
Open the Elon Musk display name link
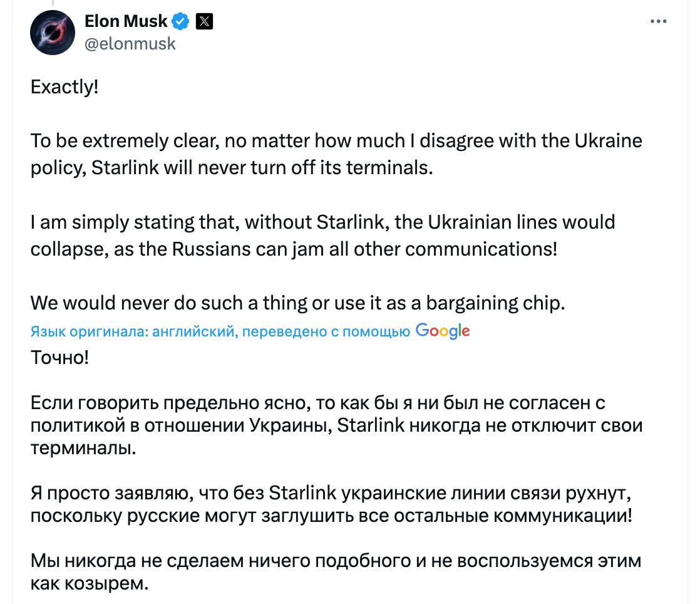click(x=126, y=21)
